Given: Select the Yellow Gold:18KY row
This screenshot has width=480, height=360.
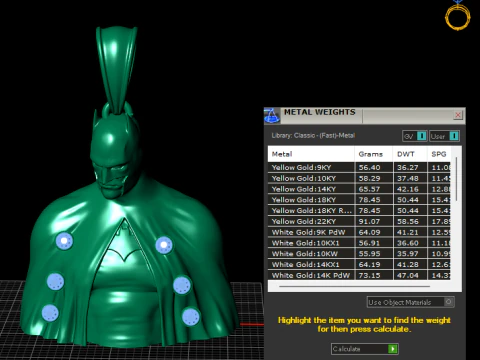Looking at the screenshot, I should point(359,200).
